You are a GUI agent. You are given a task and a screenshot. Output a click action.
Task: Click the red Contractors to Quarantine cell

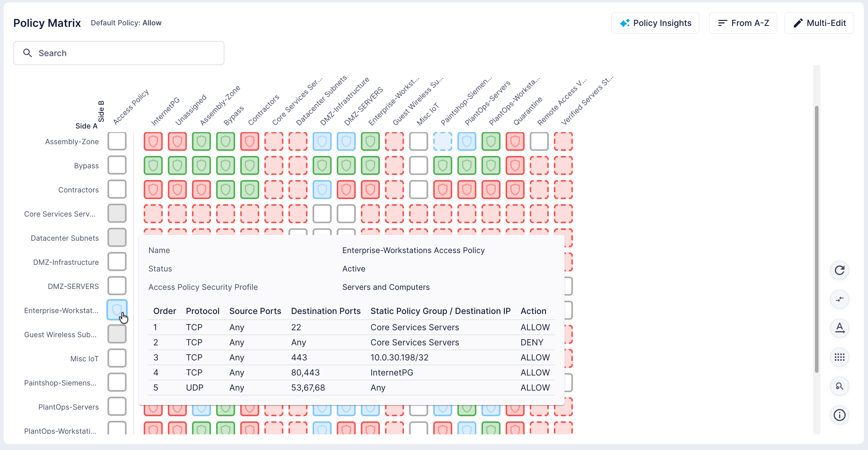pos(515,190)
